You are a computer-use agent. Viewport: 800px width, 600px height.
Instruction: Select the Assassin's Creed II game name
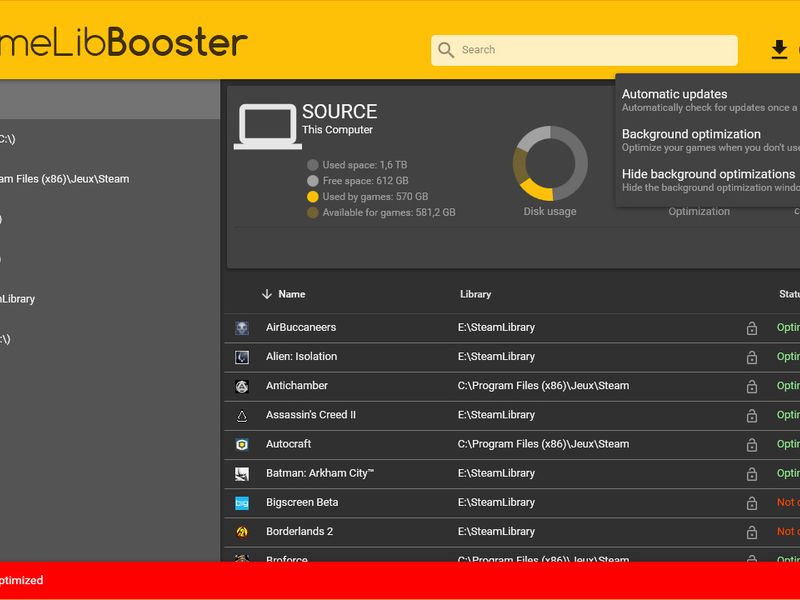(x=311, y=415)
